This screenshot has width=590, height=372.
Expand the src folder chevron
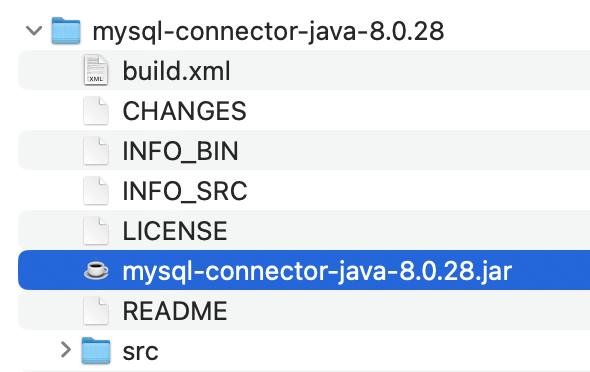point(66,349)
